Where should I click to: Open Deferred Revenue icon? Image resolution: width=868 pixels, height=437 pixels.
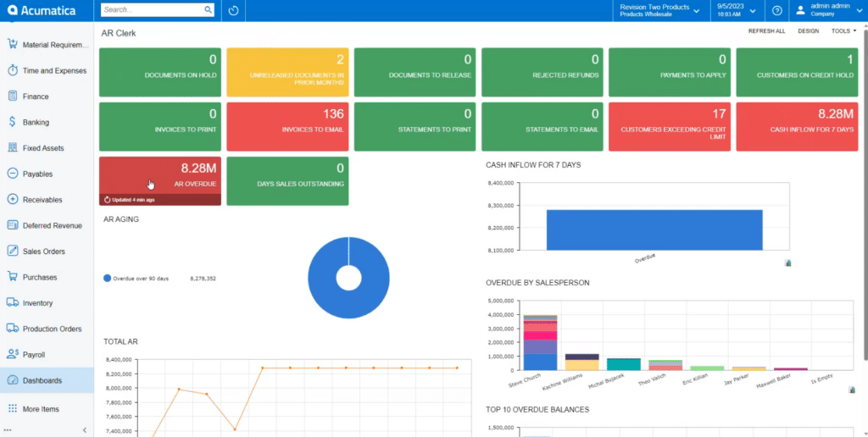[x=13, y=225]
